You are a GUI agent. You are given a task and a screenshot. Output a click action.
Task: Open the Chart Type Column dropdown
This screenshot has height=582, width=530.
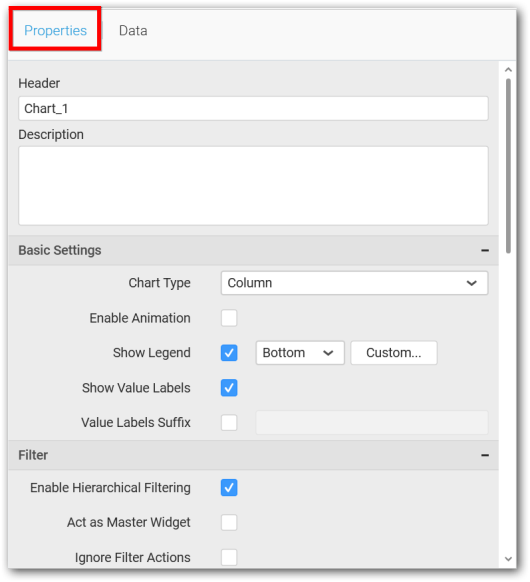354,283
